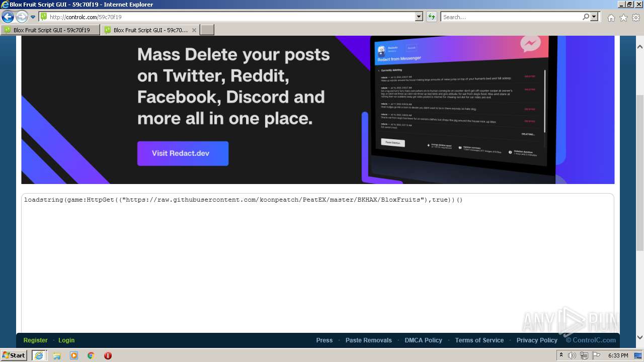The image size is (644, 362).
Task: Open the Home icon
Action: (611, 18)
